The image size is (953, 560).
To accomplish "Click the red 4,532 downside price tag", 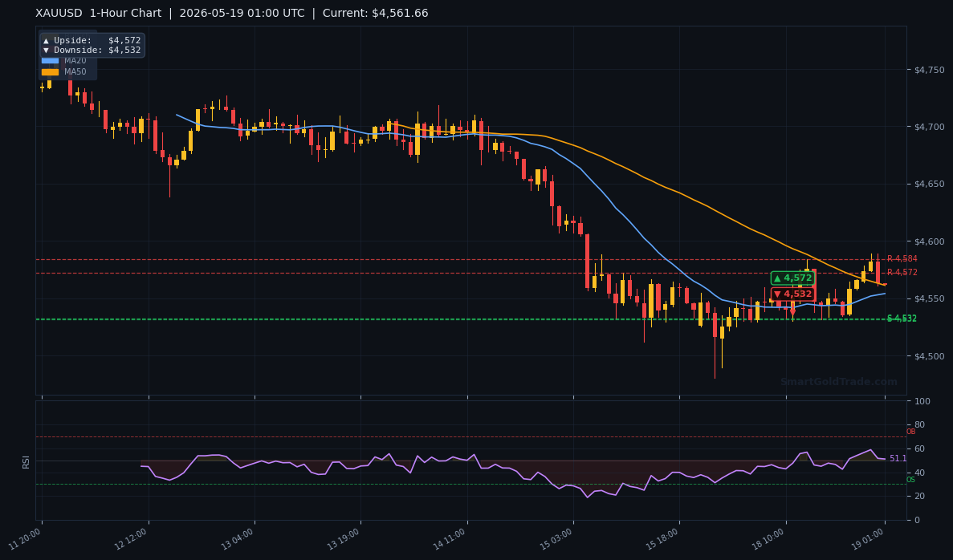I will tap(792, 294).
